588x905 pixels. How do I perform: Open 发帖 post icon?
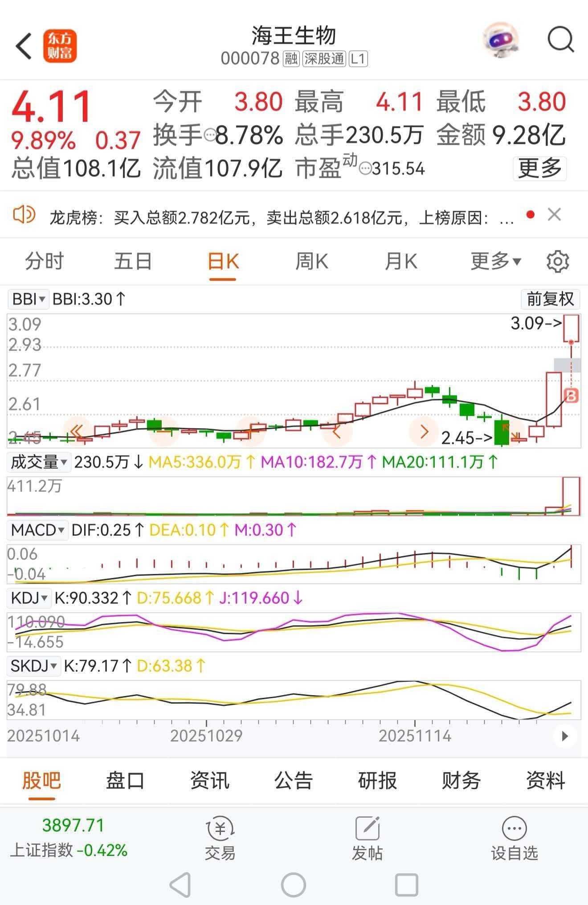[x=367, y=838]
